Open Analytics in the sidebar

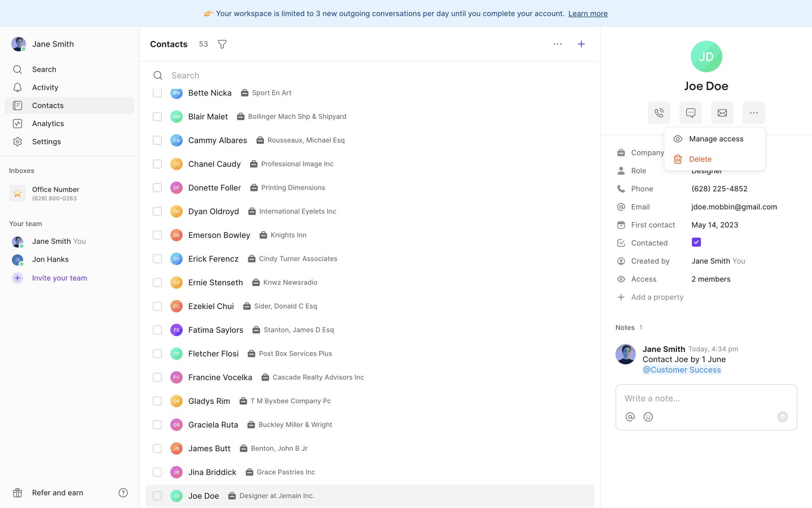click(x=69, y=124)
